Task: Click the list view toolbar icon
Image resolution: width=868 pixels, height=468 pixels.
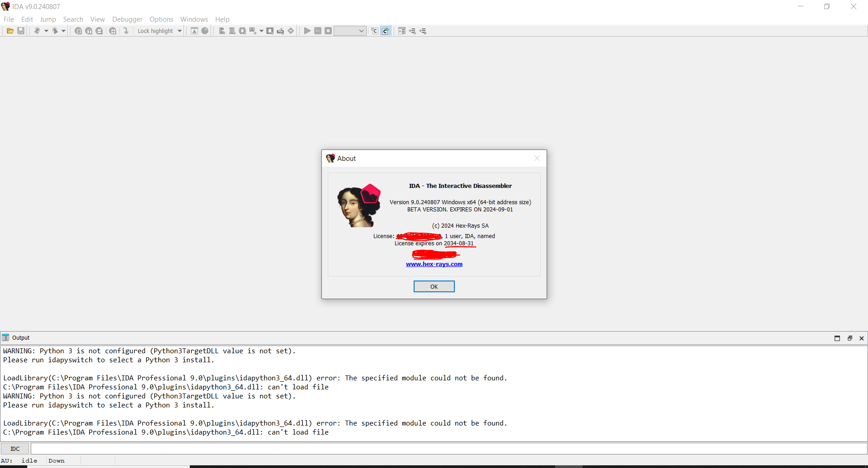Action: 402,31
